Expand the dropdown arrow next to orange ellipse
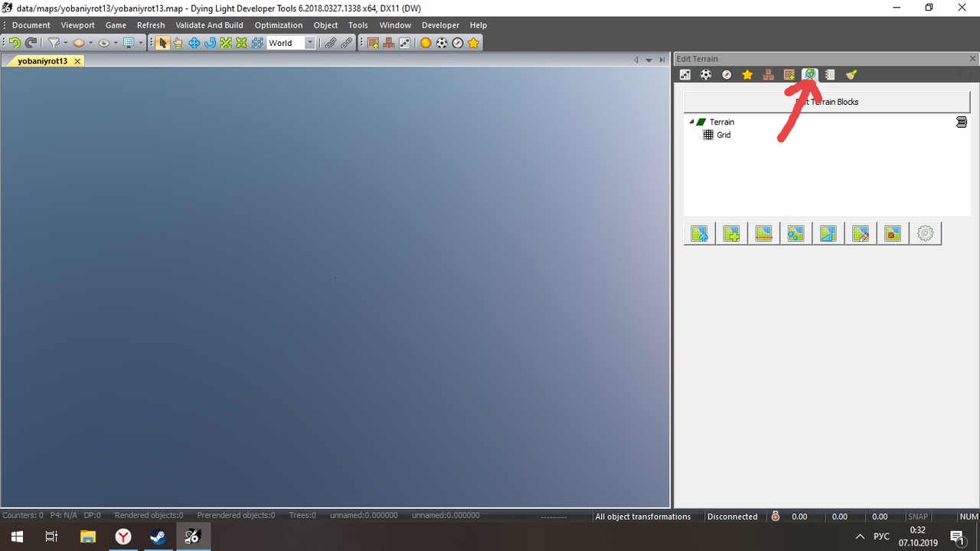Screen dimensions: 980x551 coord(90,43)
